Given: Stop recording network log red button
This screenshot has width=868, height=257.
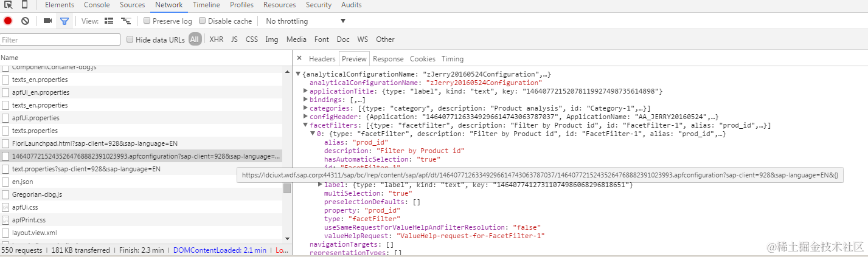Looking at the screenshot, I should (8, 21).
